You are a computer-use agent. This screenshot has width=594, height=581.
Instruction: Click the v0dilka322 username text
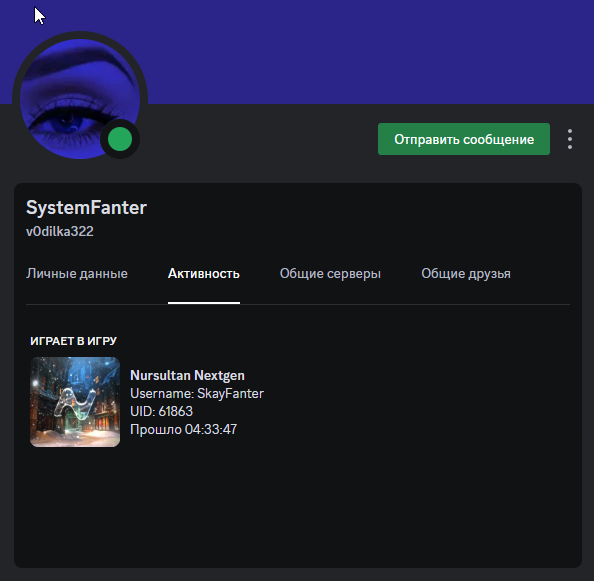[60, 231]
